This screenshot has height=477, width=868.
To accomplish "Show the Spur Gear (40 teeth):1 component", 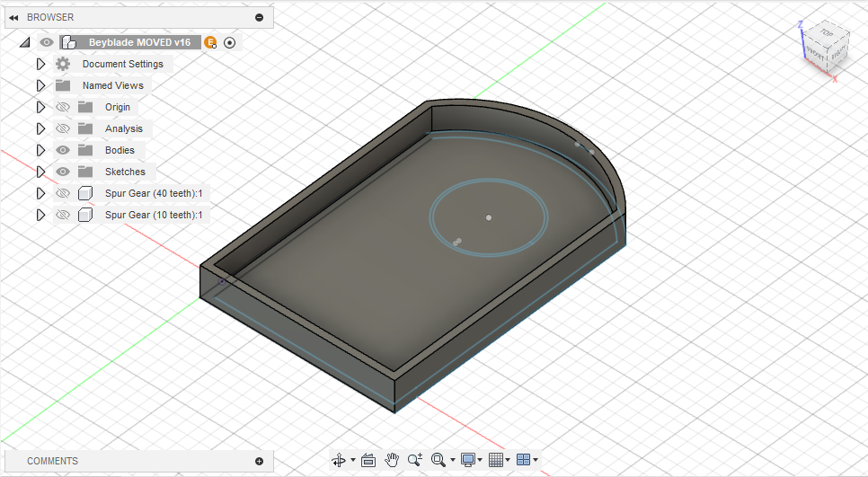I will [x=63, y=194].
